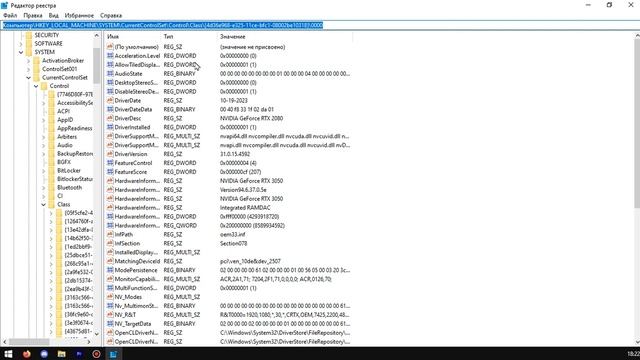The height and width of the screenshot is (360, 640).
Task: Collapse the Control key
Action: [36, 86]
